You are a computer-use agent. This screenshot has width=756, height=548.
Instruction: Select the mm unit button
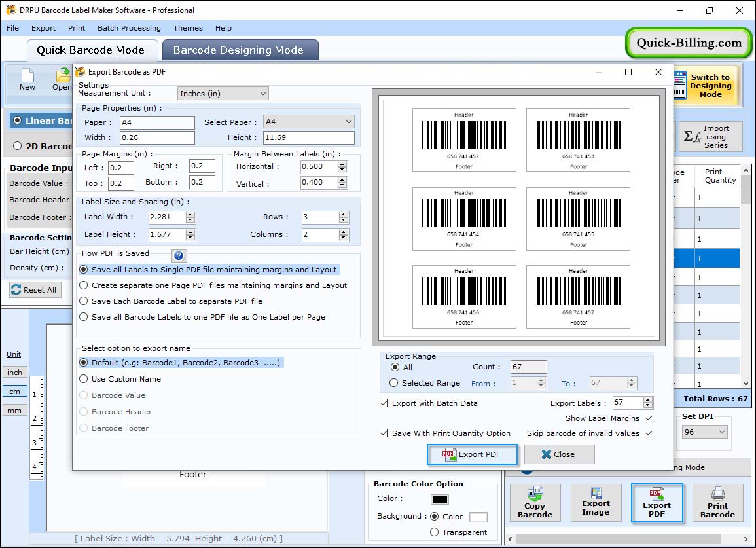click(14, 411)
